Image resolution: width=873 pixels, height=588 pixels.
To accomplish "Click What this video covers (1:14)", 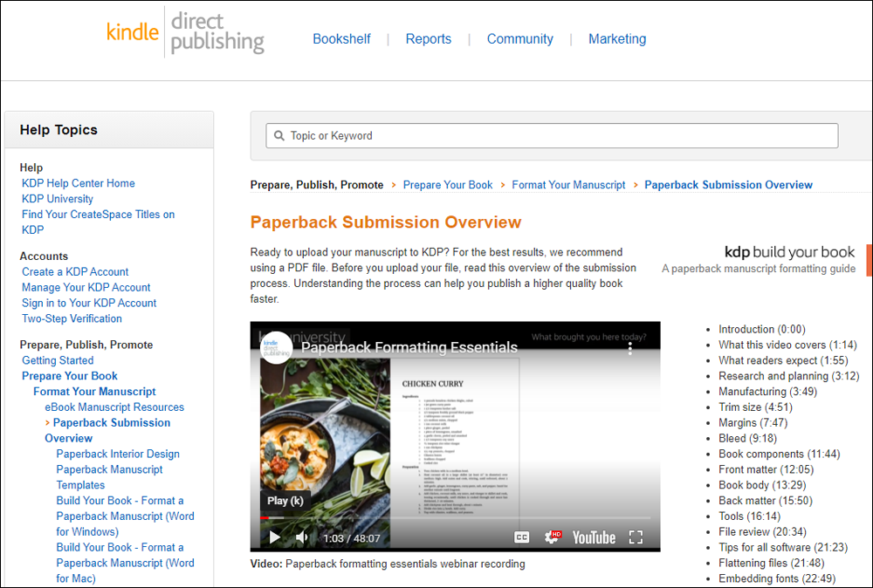I will 787,345.
